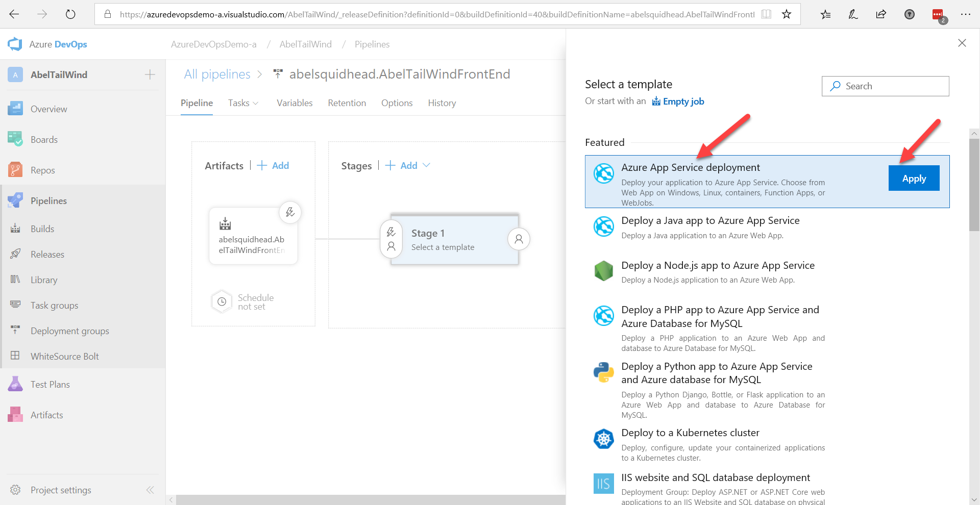Image resolution: width=980 pixels, height=505 pixels.
Task: Open the Deployment groups icon
Action: (x=15, y=331)
